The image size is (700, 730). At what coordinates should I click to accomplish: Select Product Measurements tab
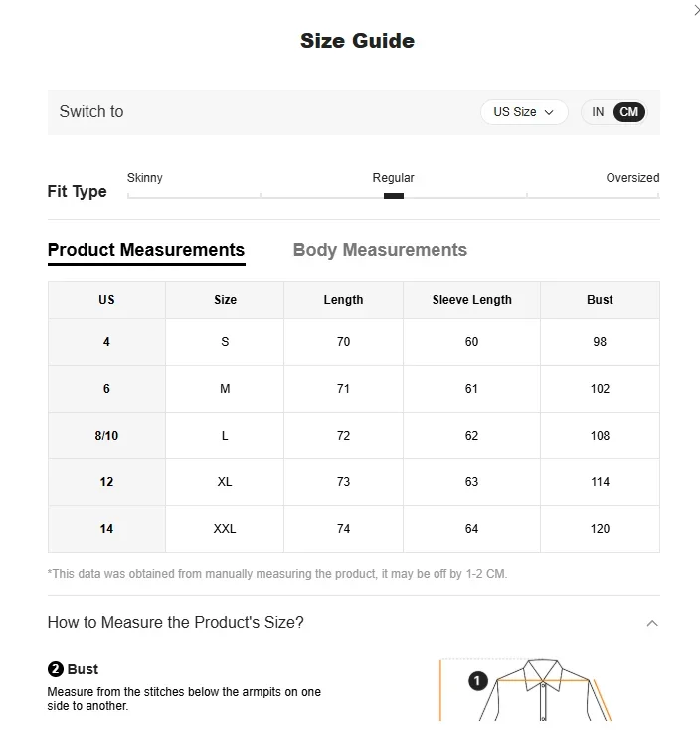point(146,250)
